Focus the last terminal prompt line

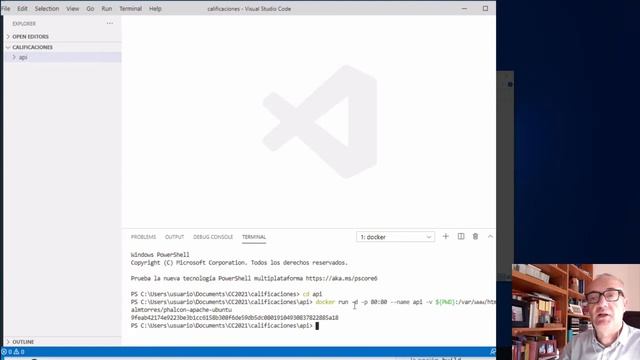point(224,326)
